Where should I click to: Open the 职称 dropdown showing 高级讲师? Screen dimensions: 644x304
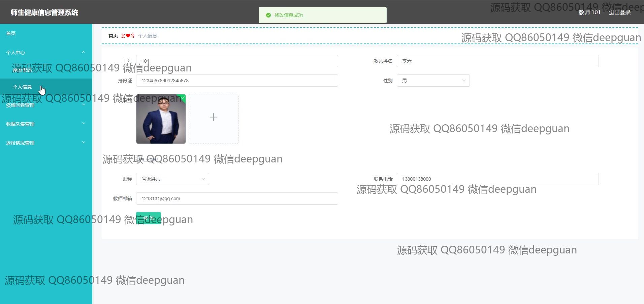[x=172, y=179]
